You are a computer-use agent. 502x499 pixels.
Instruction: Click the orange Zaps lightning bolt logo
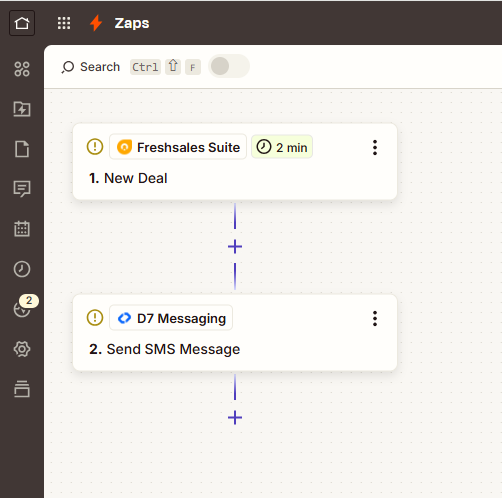pyautogui.click(x=96, y=23)
